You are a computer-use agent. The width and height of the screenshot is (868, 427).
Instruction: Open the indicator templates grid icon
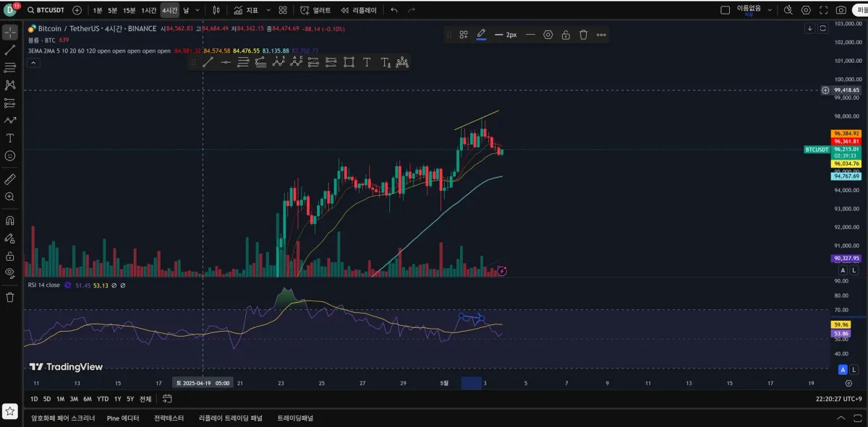[283, 10]
